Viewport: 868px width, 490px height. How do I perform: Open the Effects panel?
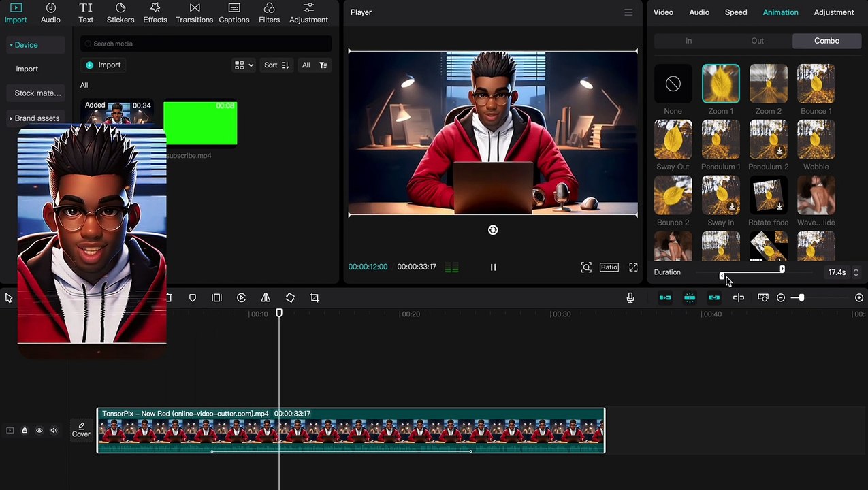pos(155,13)
